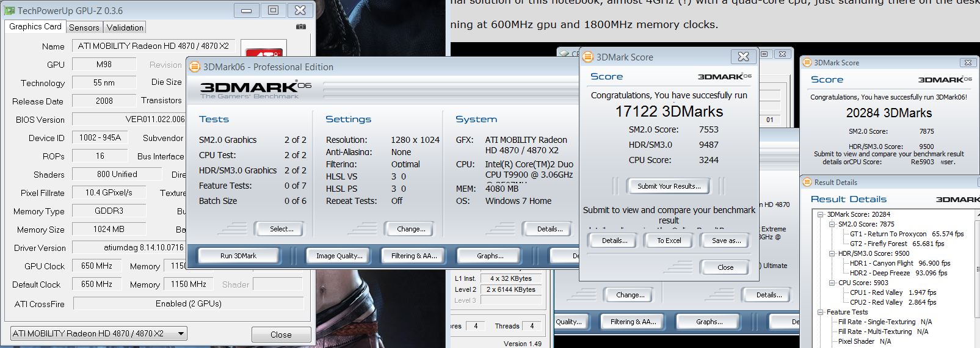
Task: Open Image Quality... in 3DMark06
Action: click(x=339, y=256)
